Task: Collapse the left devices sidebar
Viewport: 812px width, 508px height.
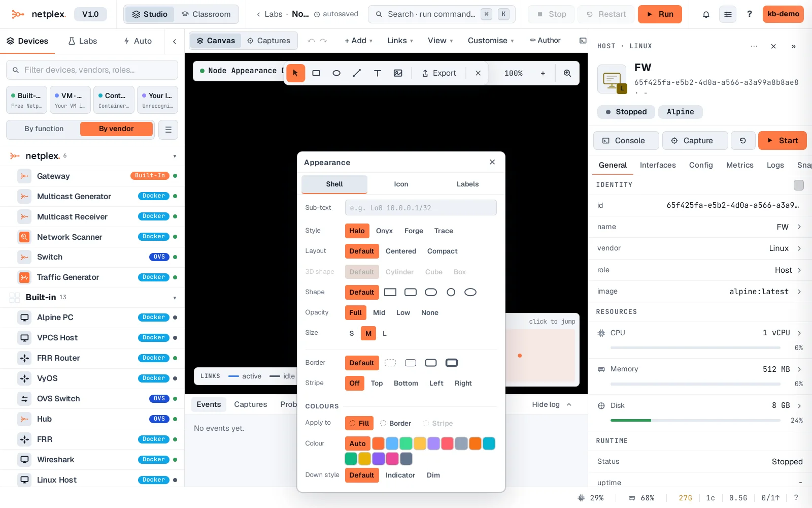Action: pos(175,41)
